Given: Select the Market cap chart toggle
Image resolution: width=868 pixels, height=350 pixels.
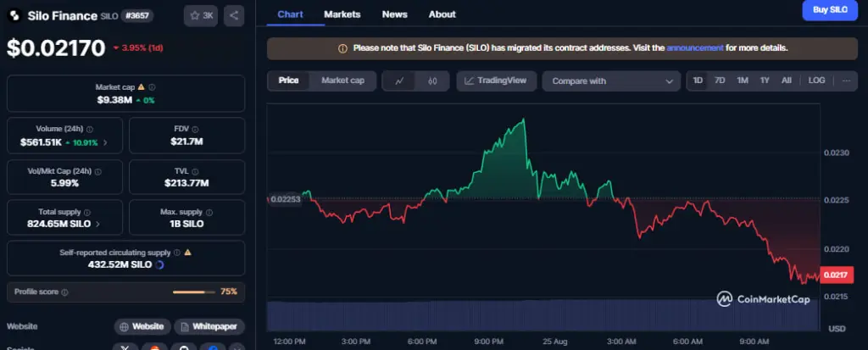Looking at the screenshot, I should tap(342, 81).
